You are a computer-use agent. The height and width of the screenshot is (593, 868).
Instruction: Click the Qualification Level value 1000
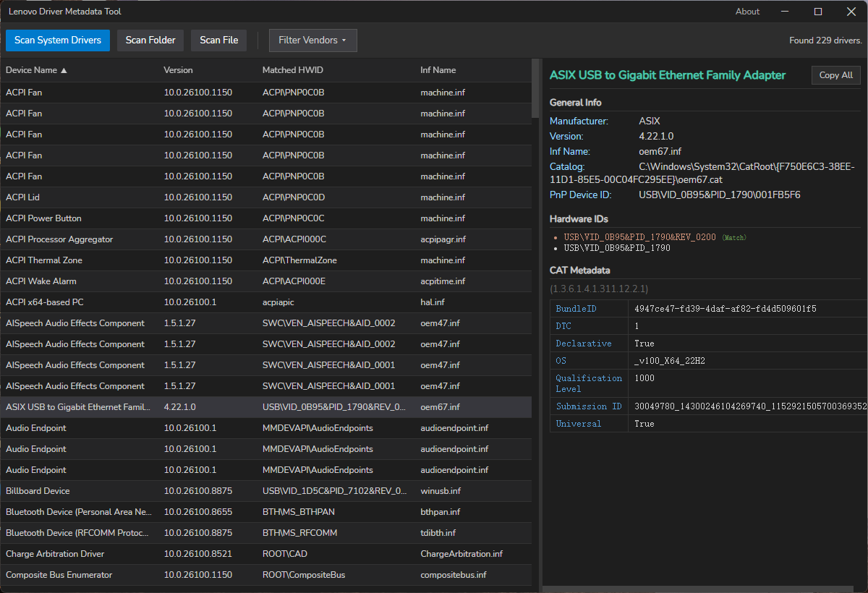coord(644,378)
